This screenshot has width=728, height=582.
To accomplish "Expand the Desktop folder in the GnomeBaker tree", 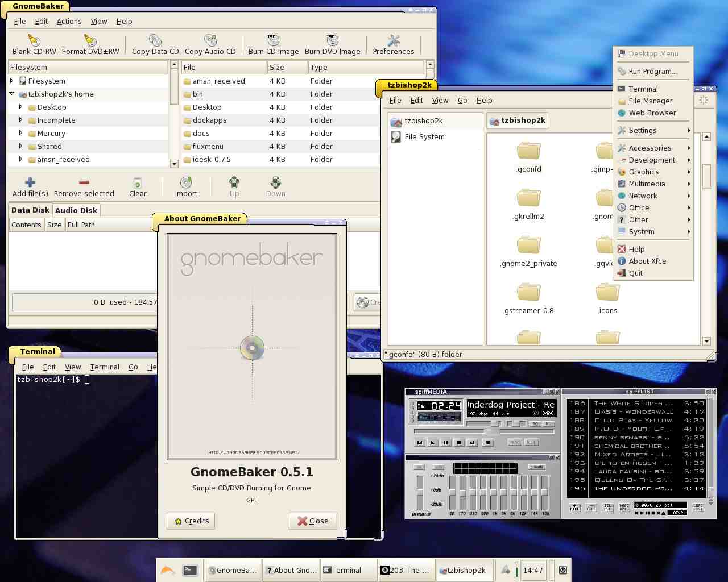I will pyautogui.click(x=20, y=107).
